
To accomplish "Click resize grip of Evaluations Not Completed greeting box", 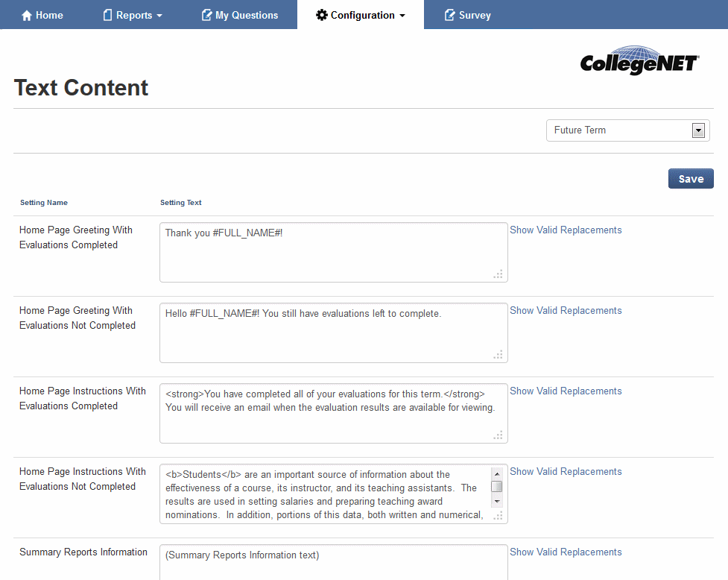I will pyautogui.click(x=498, y=355).
